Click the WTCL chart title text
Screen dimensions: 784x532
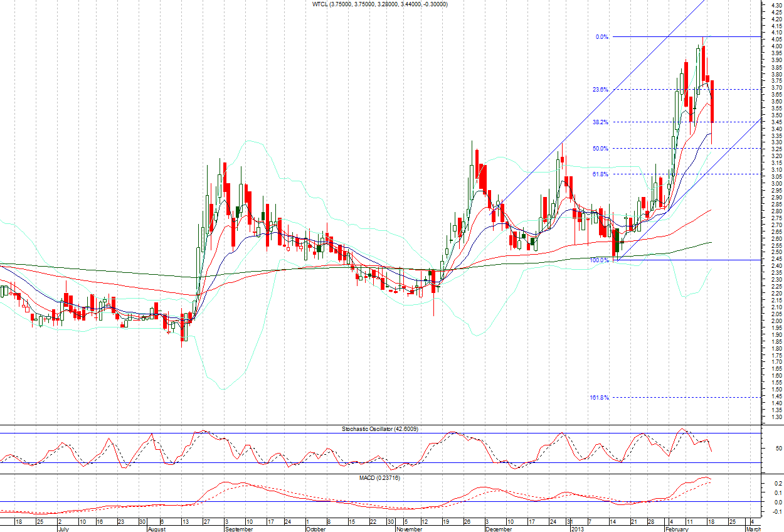click(x=380, y=4)
